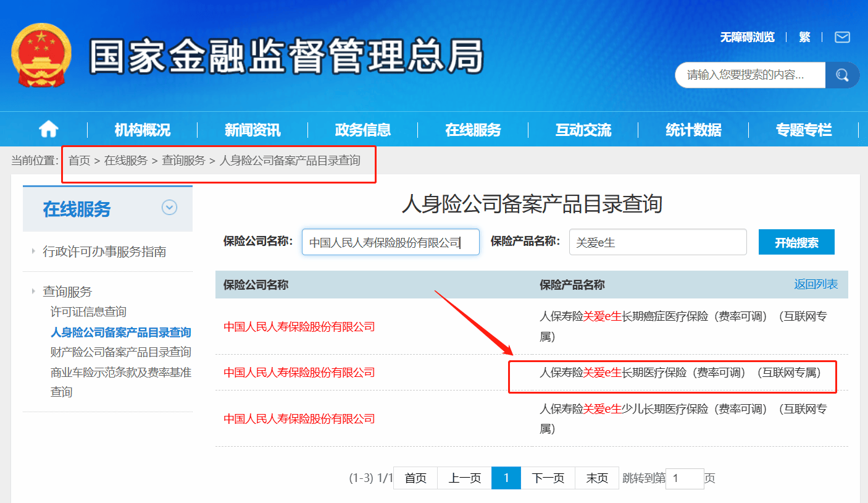Open 人身险公司备案产品目录查询 sidebar link

click(121, 332)
